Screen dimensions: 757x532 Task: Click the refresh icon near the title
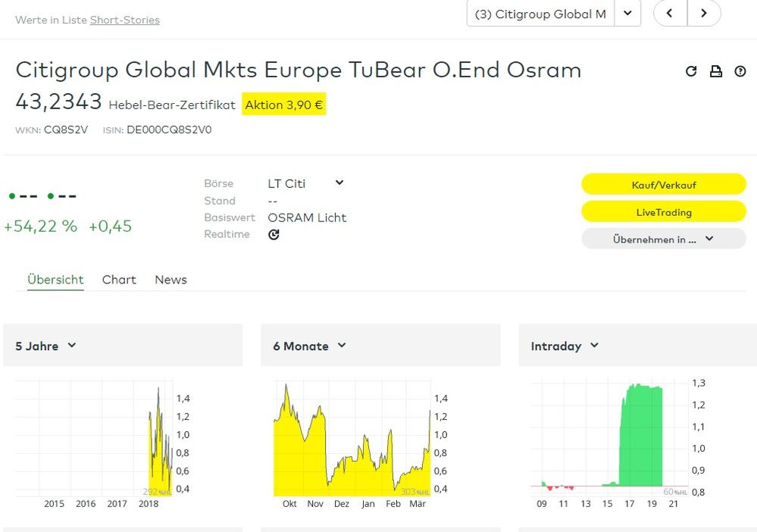[x=691, y=71]
